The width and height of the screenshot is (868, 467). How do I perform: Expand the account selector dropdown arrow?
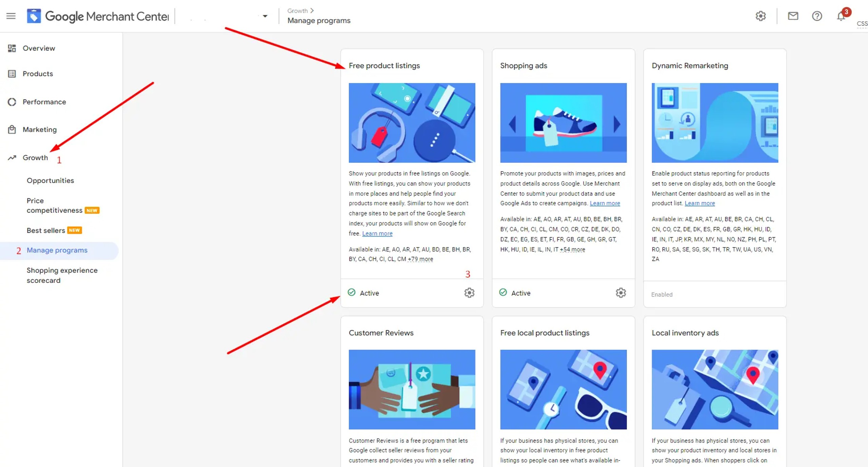(x=265, y=16)
